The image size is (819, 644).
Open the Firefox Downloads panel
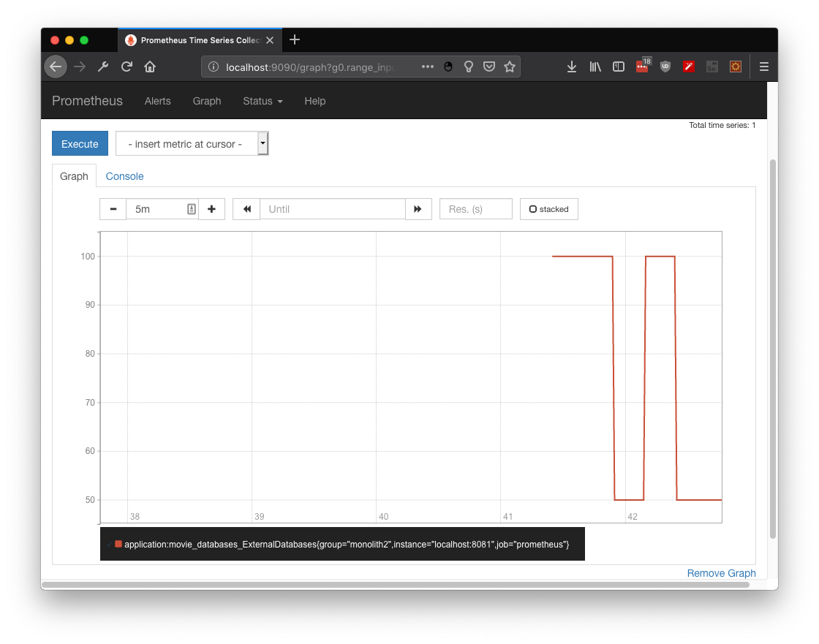click(571, 67)
